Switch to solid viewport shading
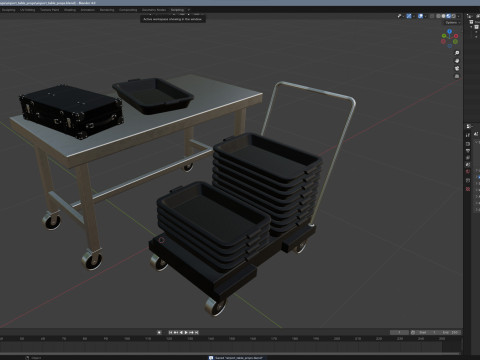This screenshot has width=480, height=360. [x=443, y=16]
